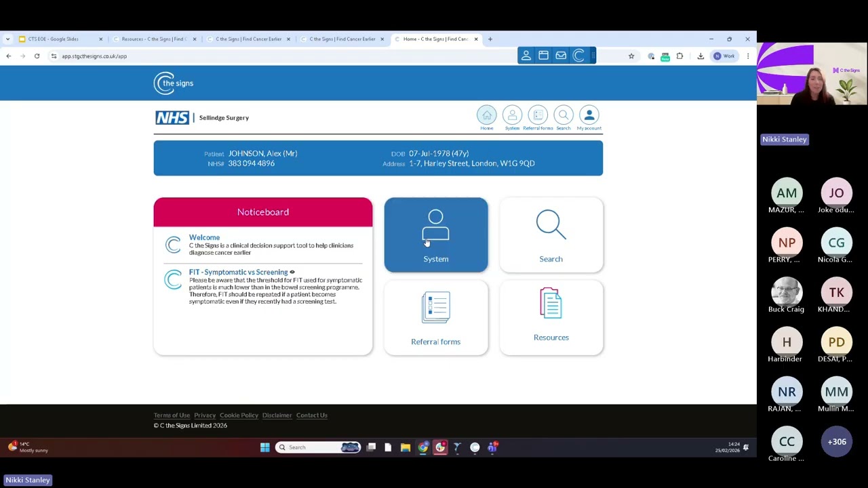Reload the page with the refresh icon
This screenshot has width=868, height=488.
coord(37,56)
